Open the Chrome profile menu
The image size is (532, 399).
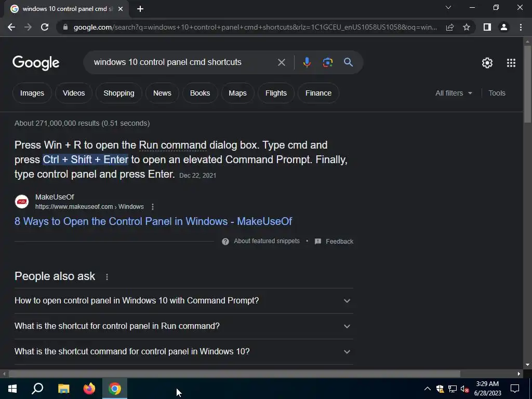pos(504,27)
